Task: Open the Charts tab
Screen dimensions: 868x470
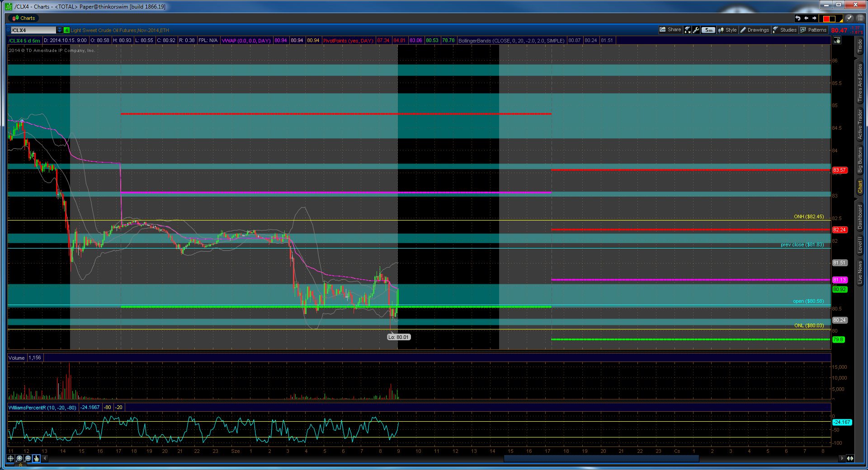Action: (24, 18)
